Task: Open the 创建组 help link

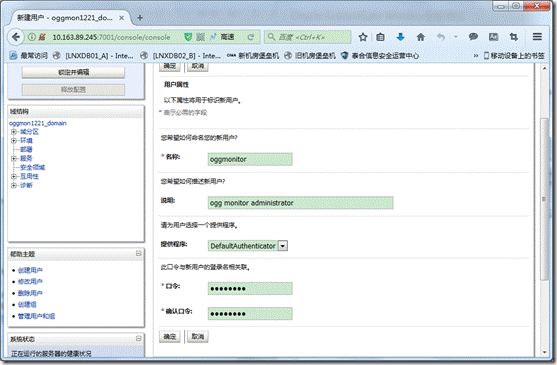Action: pyautogui.click(x=27, y=304)
